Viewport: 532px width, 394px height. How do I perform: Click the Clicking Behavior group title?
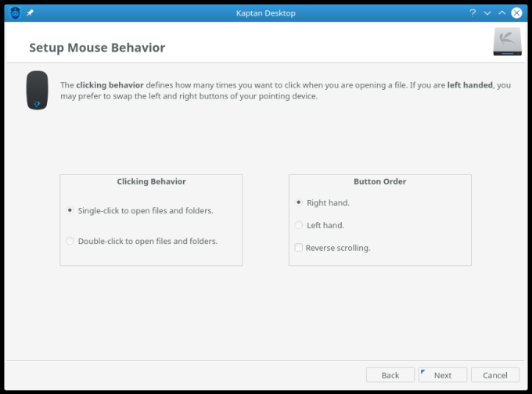coord(151,181)
